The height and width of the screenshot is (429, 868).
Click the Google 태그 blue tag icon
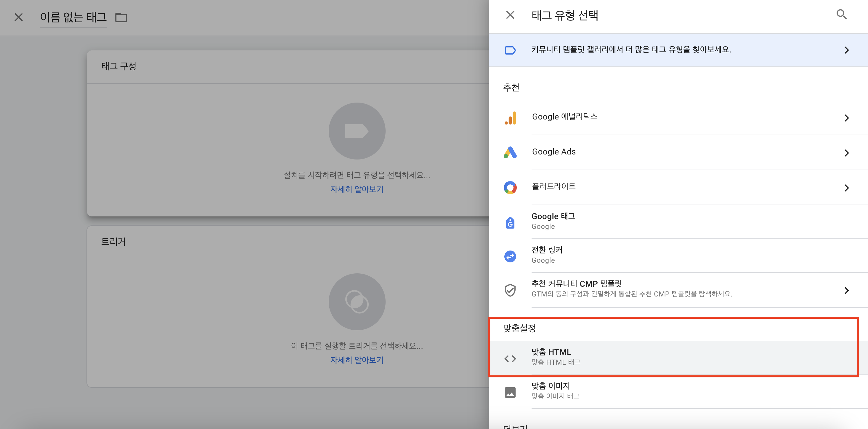510,223
